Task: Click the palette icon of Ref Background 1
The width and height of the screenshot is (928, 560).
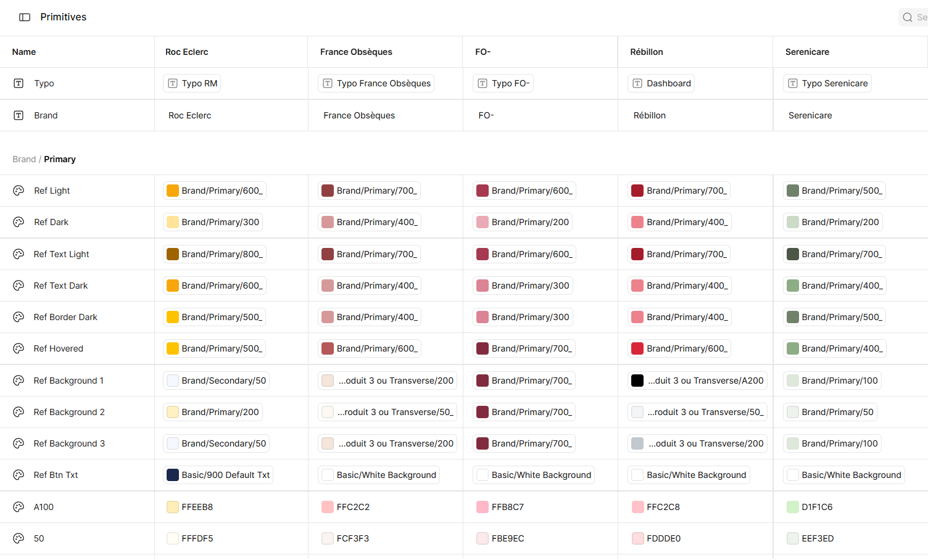Action: click(x=19, y=381)
